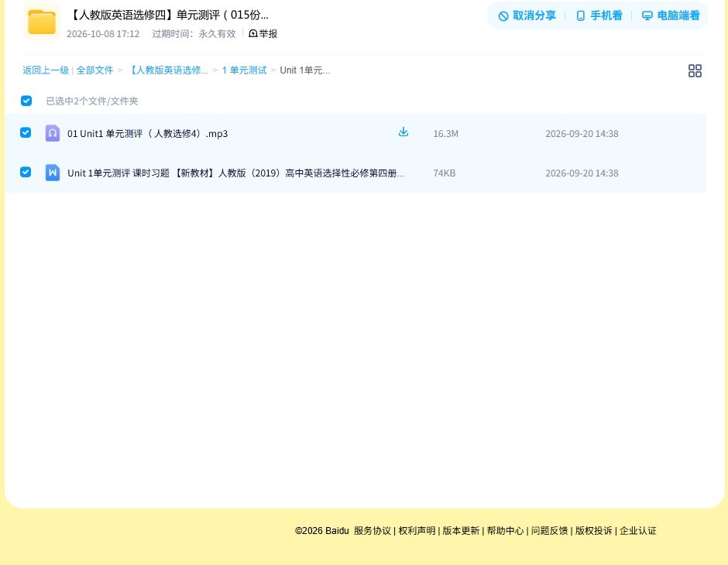Go back via 返回上一级
Image resolution: width=728 pixels, height=565 pixels.
[46, 70]
